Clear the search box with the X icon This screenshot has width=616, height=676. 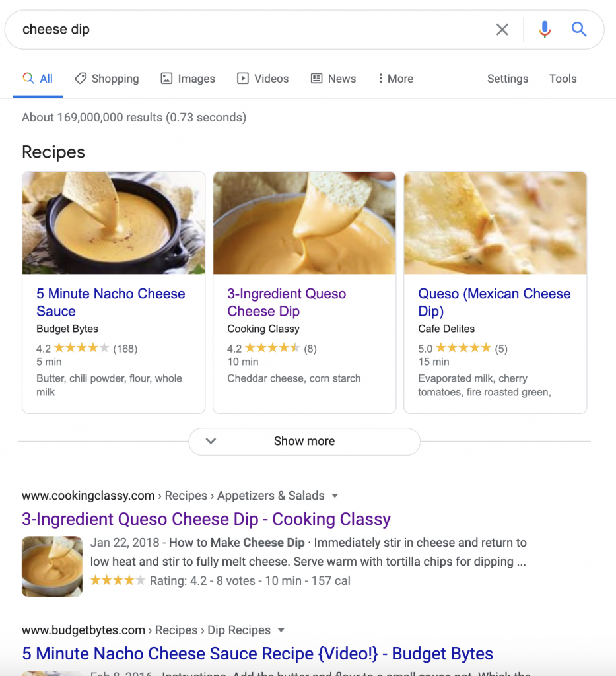click(x=502, y=30)
